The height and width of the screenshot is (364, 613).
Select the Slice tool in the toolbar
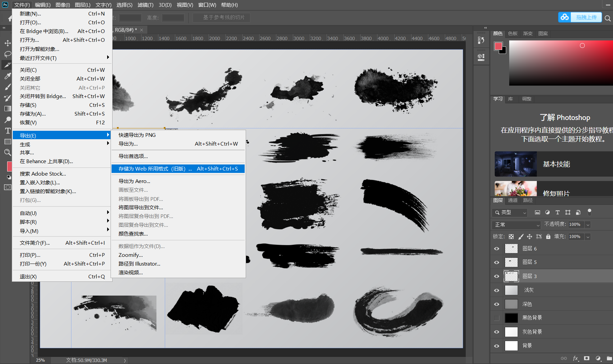[x=7, y=65]
